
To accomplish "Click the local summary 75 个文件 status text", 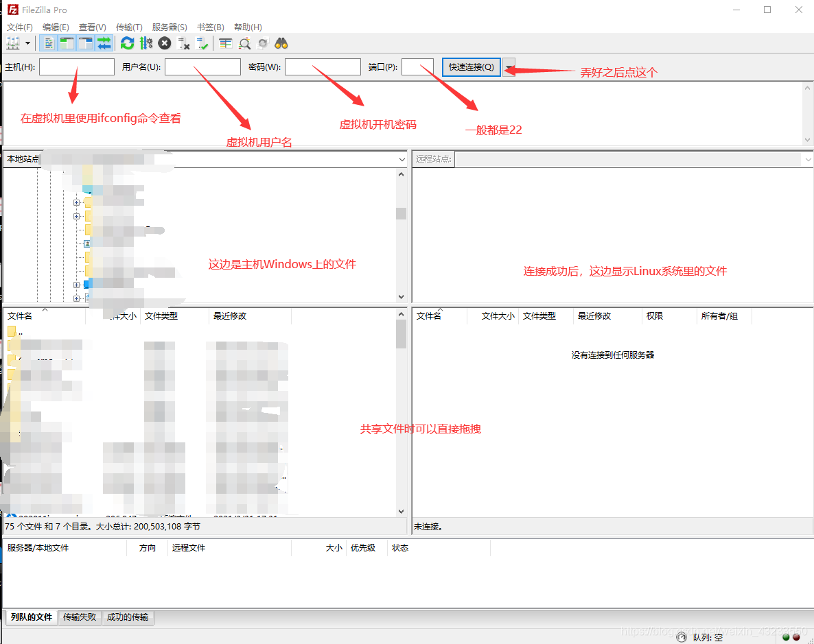I will 103,526.
